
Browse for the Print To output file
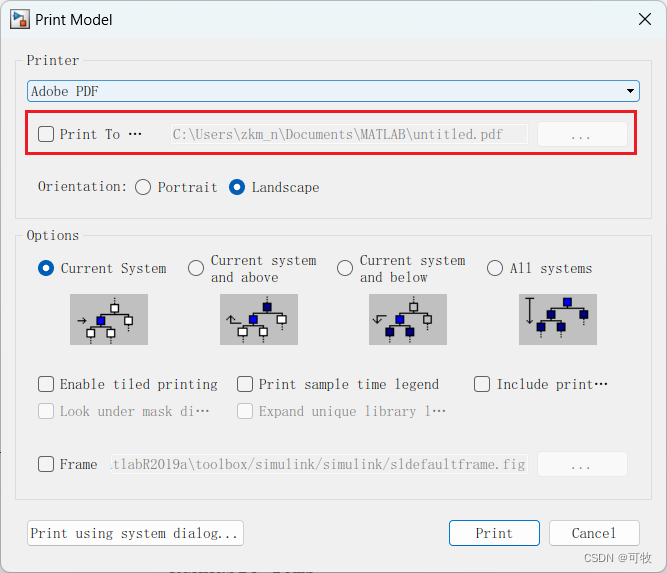tap(582, 134)
